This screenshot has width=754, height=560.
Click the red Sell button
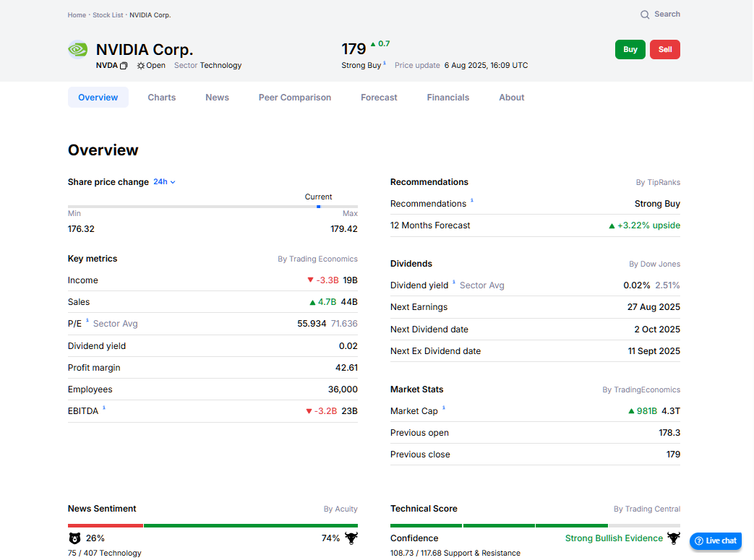pos(664,50)
